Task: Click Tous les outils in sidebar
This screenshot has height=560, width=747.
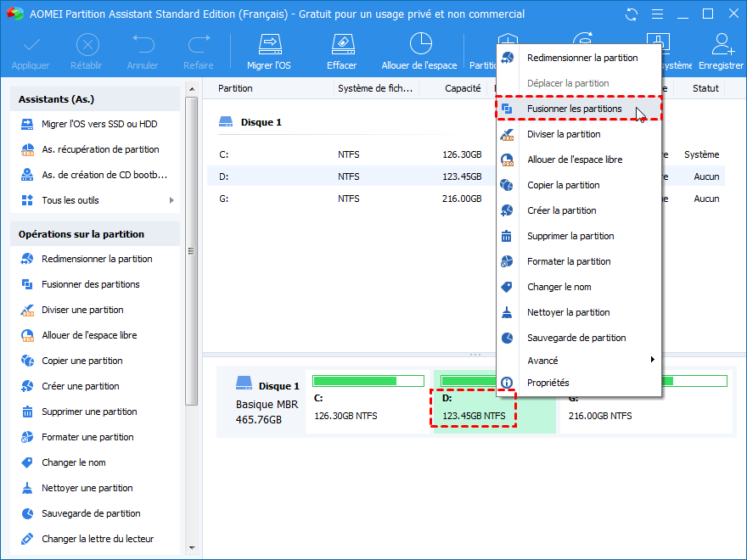Action: tap(70, 200)
